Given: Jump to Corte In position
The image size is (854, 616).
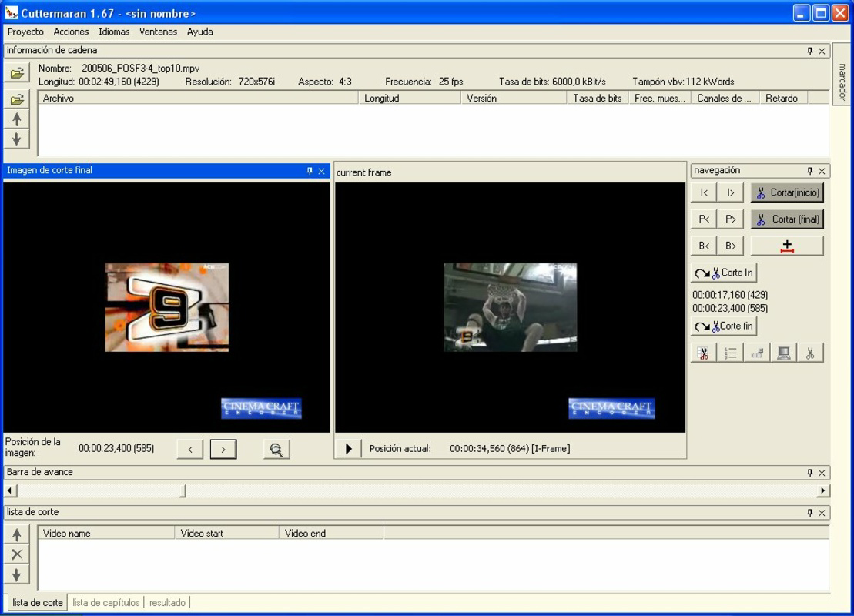Looking at the screenshot, I should click(724, 273).
